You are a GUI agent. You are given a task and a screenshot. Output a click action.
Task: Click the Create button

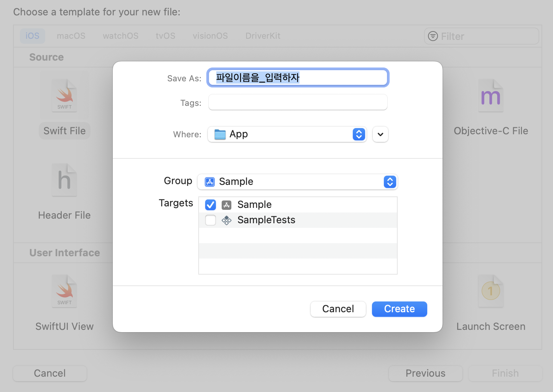coord(400,309)
